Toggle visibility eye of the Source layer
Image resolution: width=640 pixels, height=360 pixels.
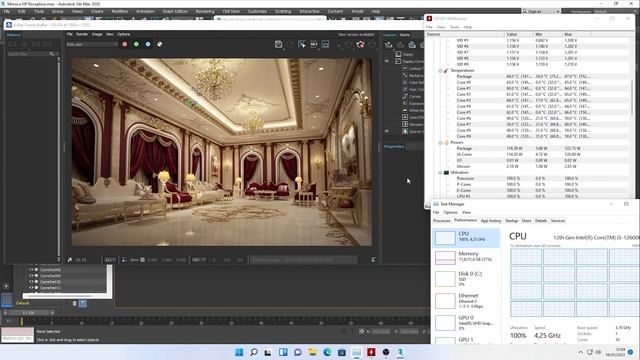click(387, 131)
